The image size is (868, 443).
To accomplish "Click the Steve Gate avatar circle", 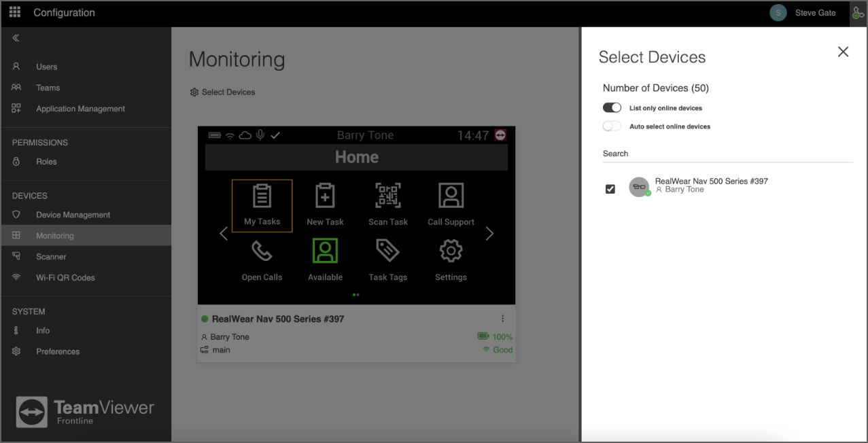I will tap(778, 13).
